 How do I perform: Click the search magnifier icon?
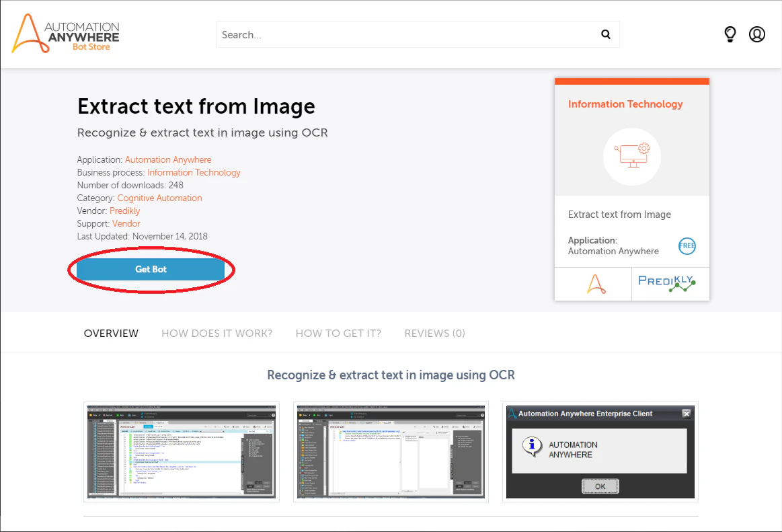pos(605,34)
